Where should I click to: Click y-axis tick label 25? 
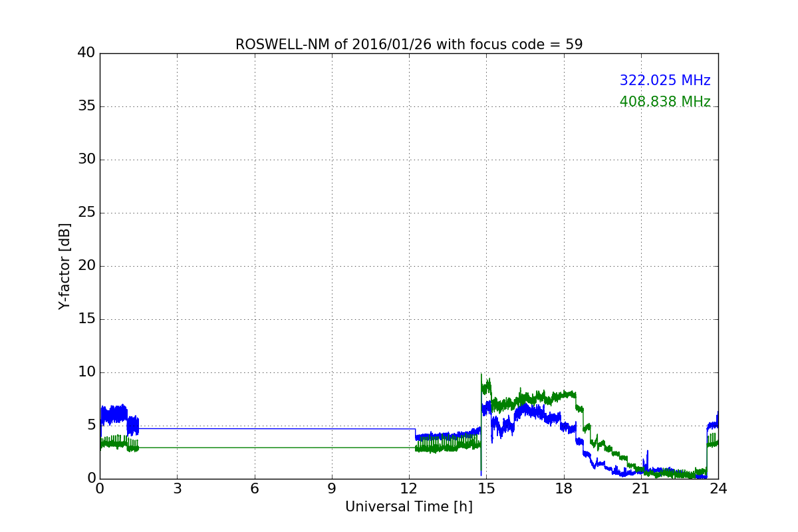87,213
